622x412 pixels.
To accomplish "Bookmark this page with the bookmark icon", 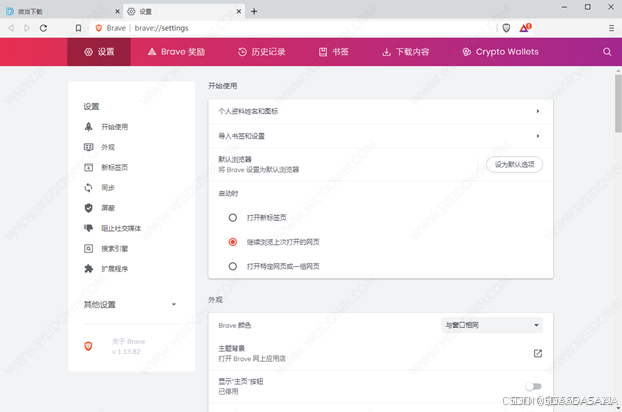I will tap(79, 28).
